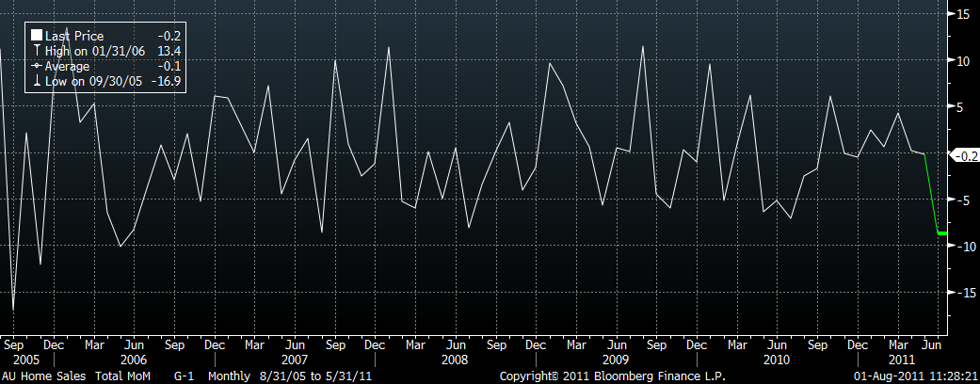Click the -0.2 last price axis tag
980x384 pixels.
964,155
